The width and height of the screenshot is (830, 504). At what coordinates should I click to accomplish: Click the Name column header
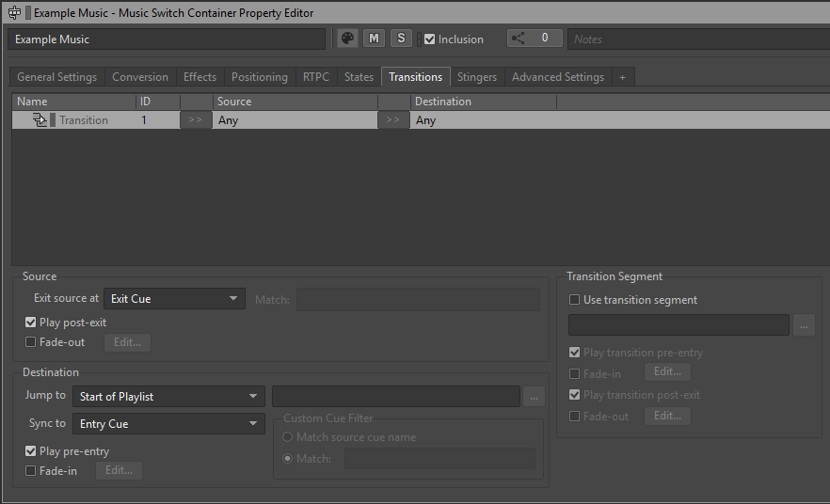point(74,102)
